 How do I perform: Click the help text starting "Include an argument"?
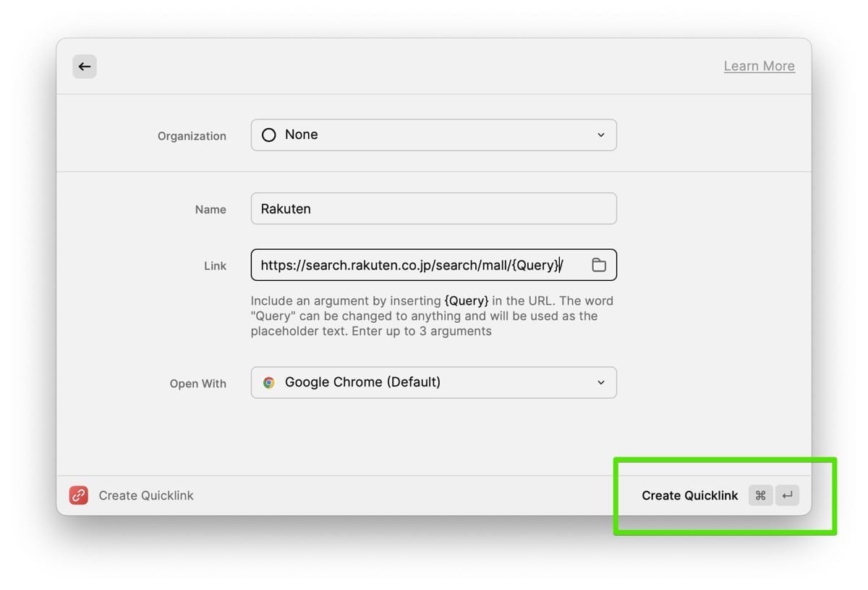coord(432,316)
